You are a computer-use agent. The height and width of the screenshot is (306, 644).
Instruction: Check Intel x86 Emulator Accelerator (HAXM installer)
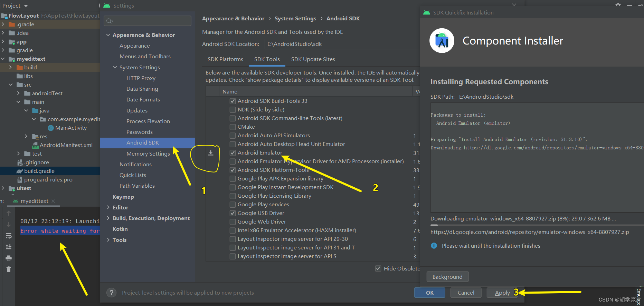pyautogui.click(x=233, y=230)
